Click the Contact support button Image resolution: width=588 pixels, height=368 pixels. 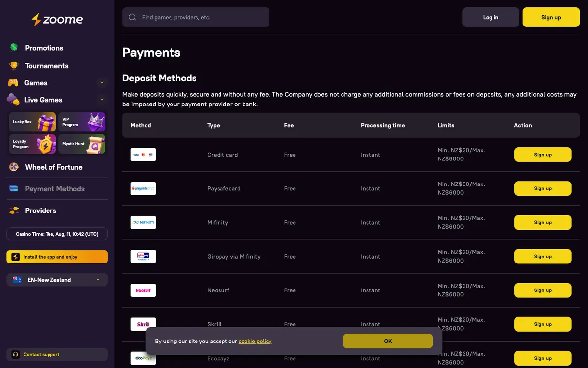tap(57, 354)
